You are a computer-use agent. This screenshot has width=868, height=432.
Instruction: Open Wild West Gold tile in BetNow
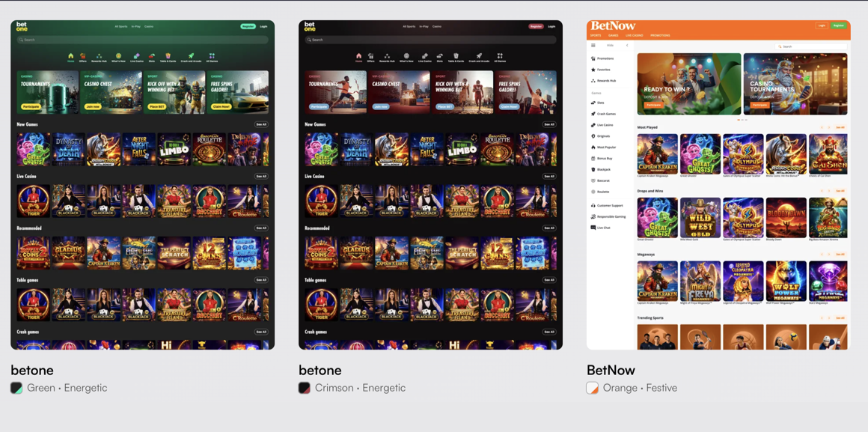700,218
